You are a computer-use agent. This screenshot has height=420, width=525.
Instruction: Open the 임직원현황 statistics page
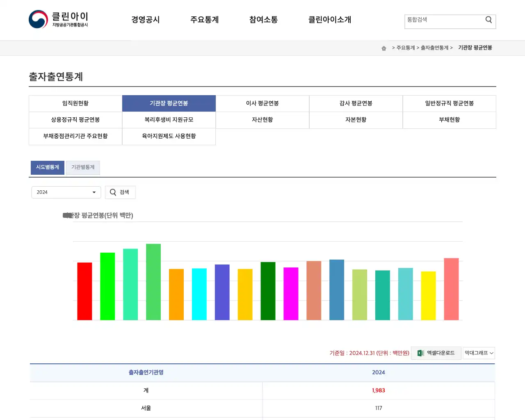[x=75, y=103]
